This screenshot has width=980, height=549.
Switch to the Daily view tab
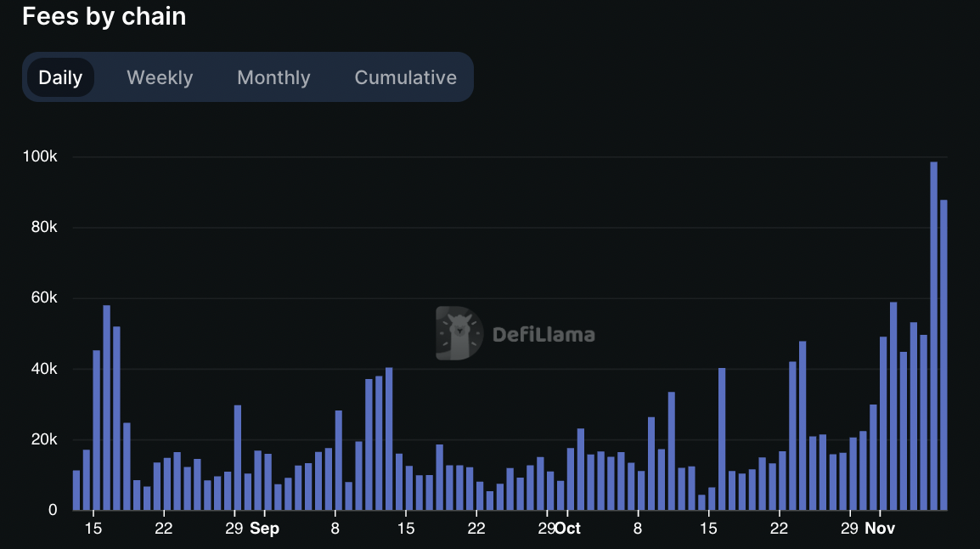pos(60,77)
